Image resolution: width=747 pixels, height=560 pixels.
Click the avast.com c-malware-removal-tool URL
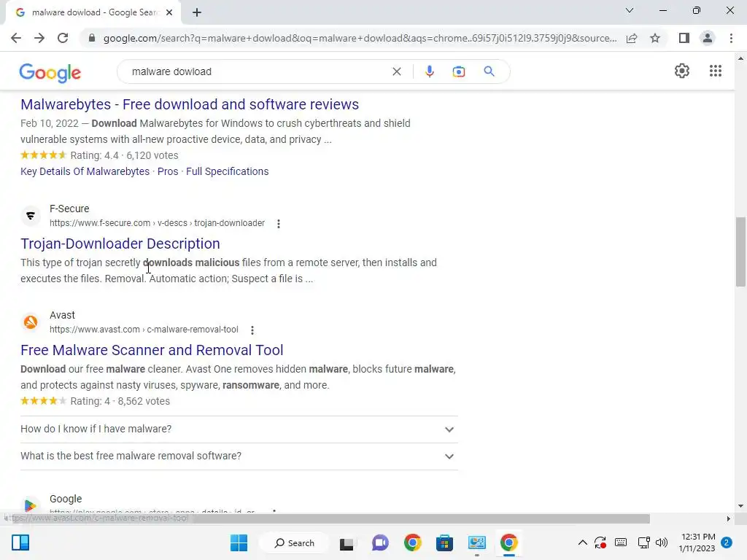(144, 330)
